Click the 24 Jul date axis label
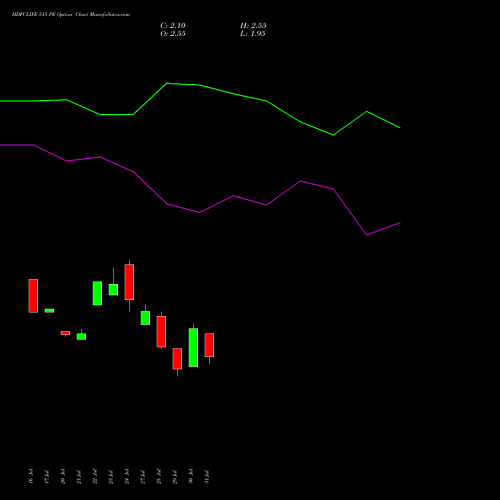 click(x=127, y=476)
